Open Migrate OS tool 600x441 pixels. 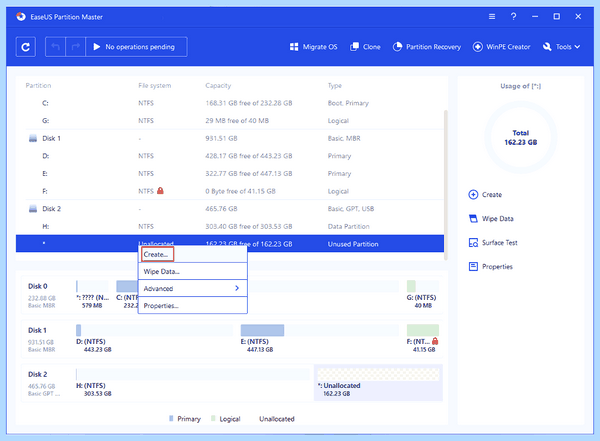314,47
